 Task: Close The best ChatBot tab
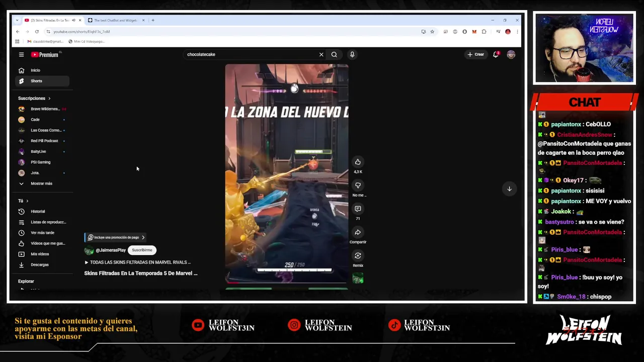tap(143, 20)
